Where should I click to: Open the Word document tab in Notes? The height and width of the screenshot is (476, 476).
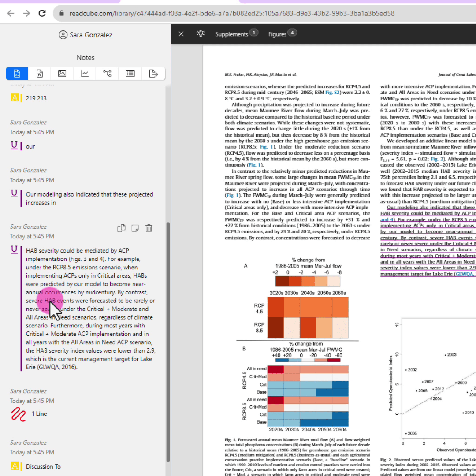coord(40,74)
